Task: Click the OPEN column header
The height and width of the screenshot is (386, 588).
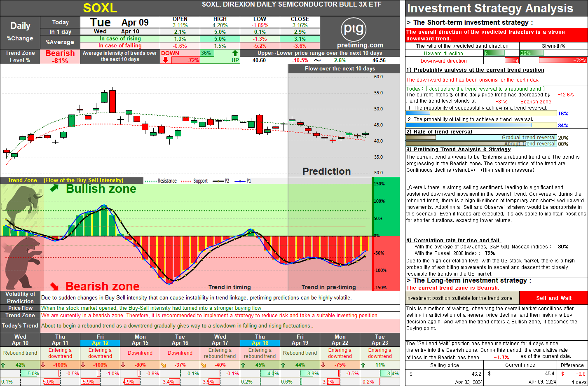Action: pos(180,19)
